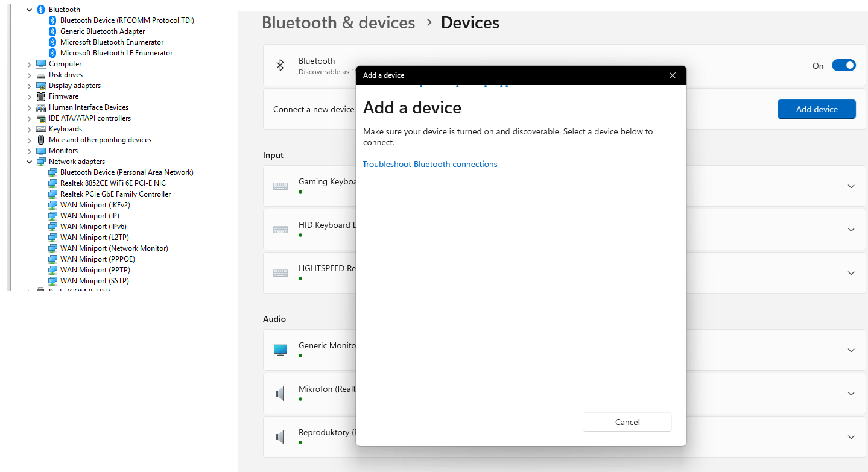Select WAN Miniport (Network Monitor) entry
Screen dimensions: 868x472
pos(114,248)
